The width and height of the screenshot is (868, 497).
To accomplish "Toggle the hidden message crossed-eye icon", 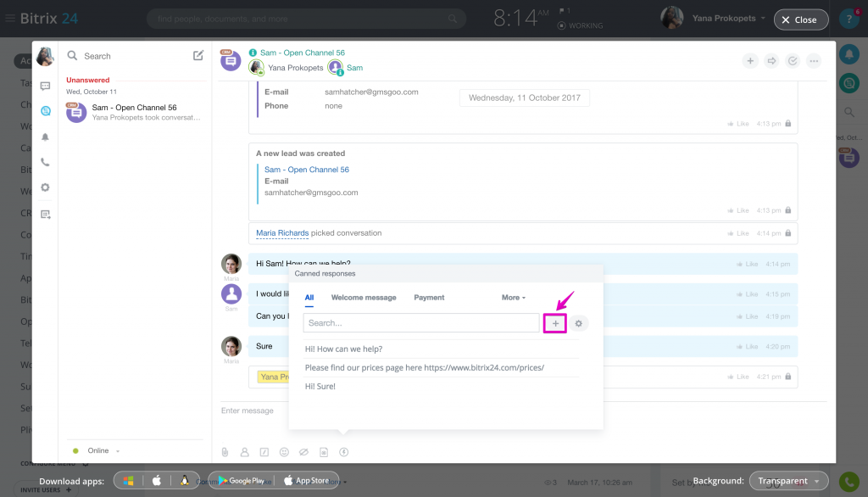I will point(304,452).
